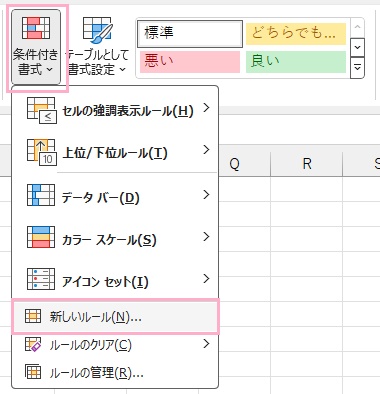380x394 pixels.
Task: Click the セルの強調表示ルール icon
Action: pyautogui.click(x=41, y=110)
